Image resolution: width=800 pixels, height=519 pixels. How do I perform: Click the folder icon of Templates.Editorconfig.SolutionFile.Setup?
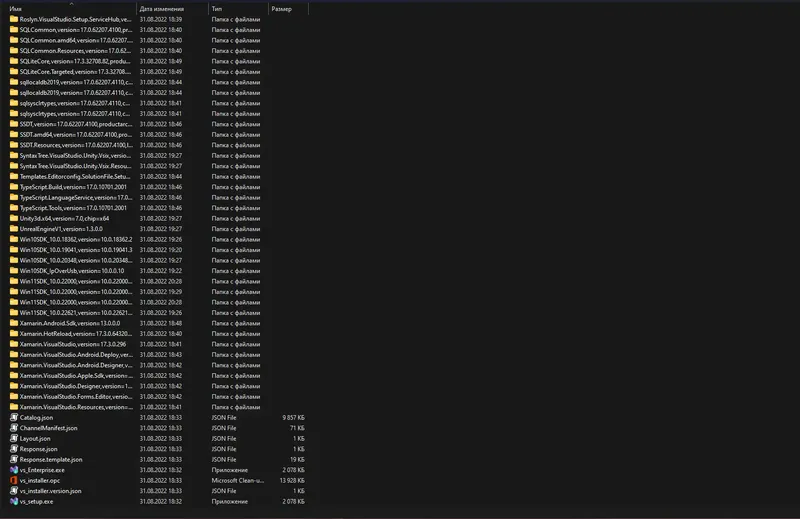pos(14,176)
